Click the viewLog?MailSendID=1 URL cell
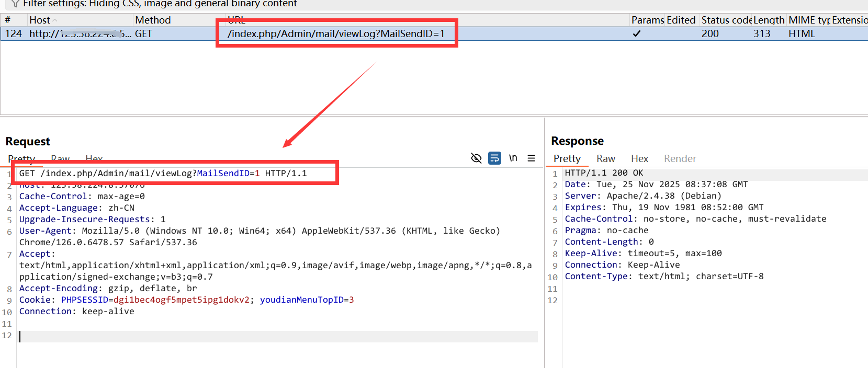 [336, 33]
